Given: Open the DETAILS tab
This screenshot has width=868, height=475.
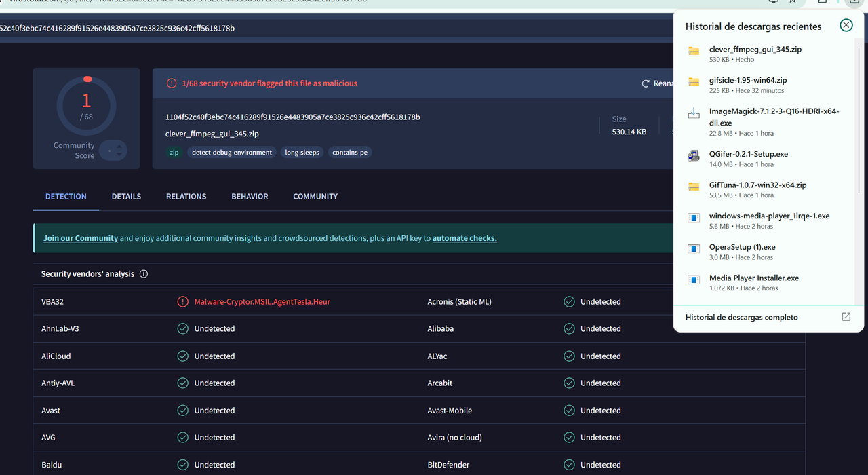Looking at the screenshot, I should pyautogui.click(x=126, y=196).
